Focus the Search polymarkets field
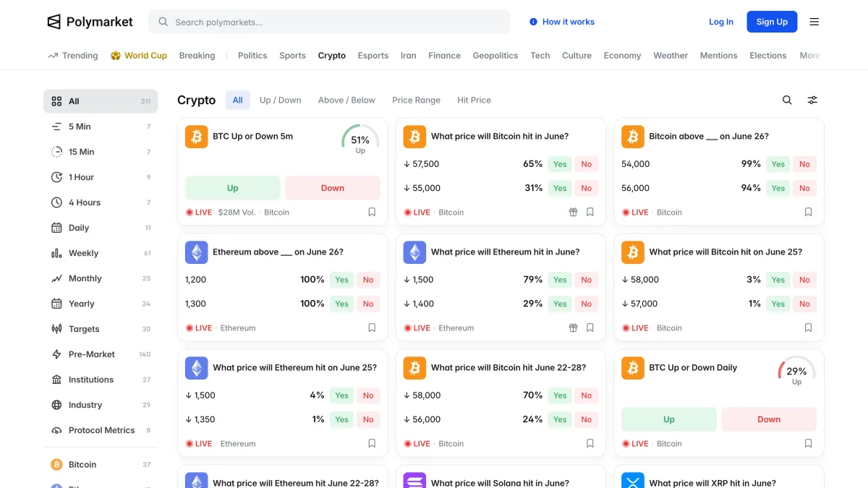The width and height of the screenshot is (868, 488). [x=329, y=22]
